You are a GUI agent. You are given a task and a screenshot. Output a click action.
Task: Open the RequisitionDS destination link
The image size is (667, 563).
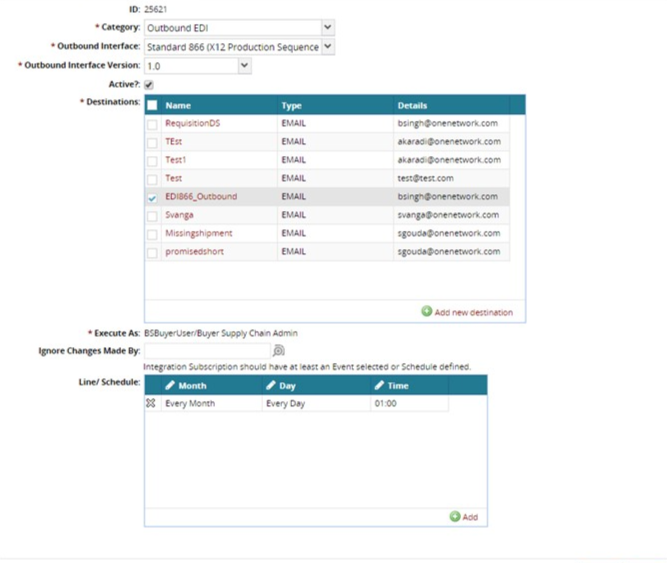(x=193, y=123)
